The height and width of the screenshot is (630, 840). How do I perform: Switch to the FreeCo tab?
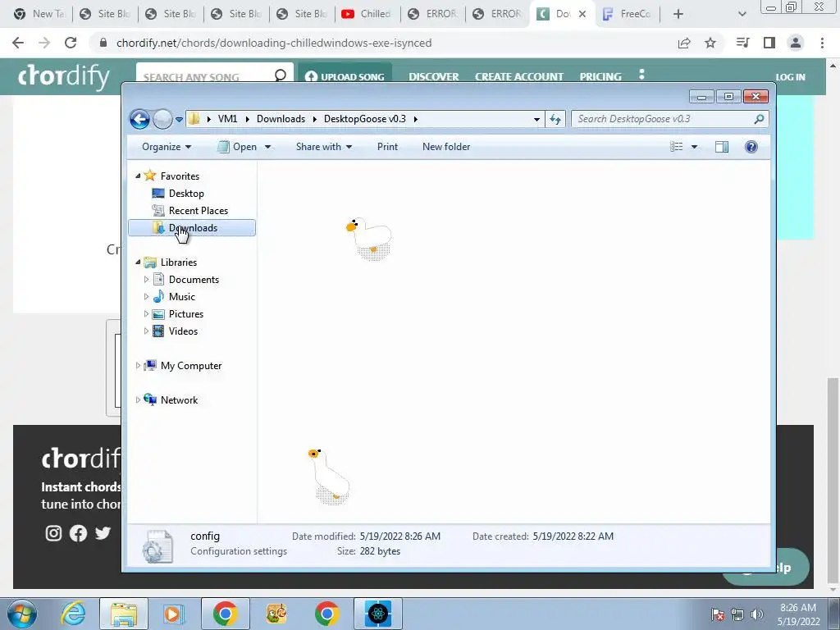[627, 14]
